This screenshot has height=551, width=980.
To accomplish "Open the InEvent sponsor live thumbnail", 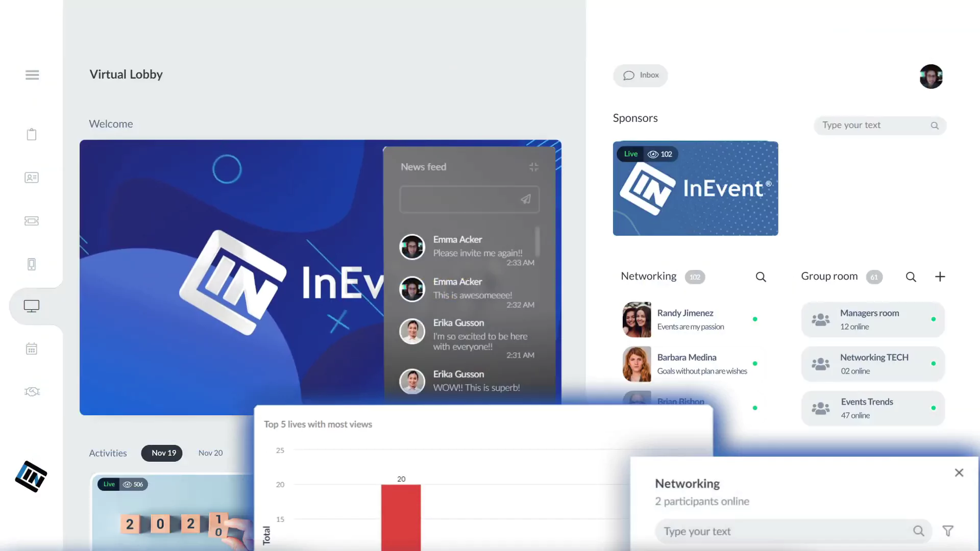I will click(x=695, y=188).
